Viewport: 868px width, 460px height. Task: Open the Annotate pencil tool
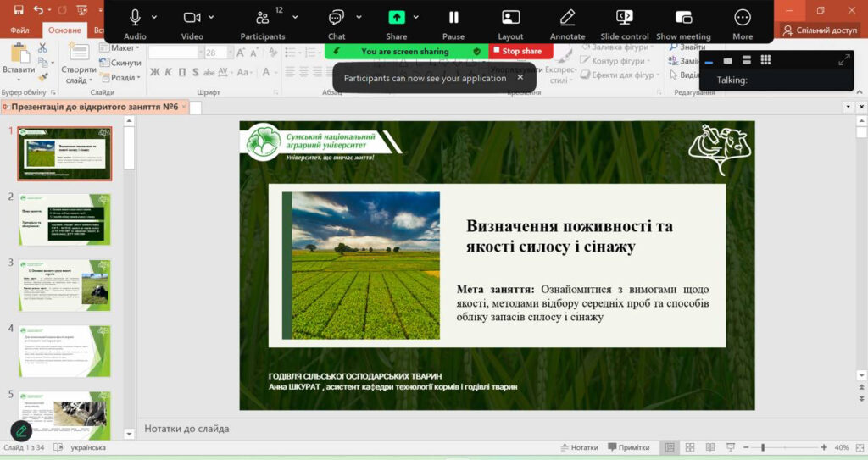coord(567,17)
